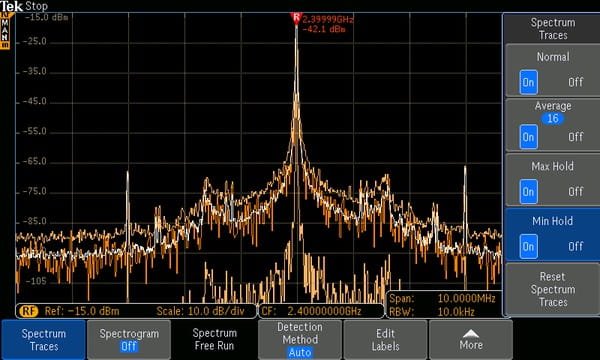Click the up-arrow More icon
This screenshot has height=360, width=600.
coord(471,333)
